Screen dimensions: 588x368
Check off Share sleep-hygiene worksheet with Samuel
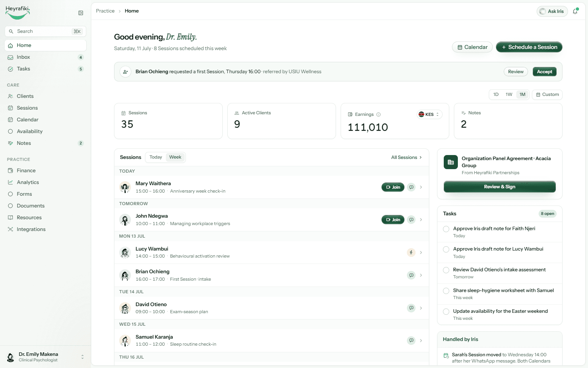pyautogui.click(x=446, y=291)
